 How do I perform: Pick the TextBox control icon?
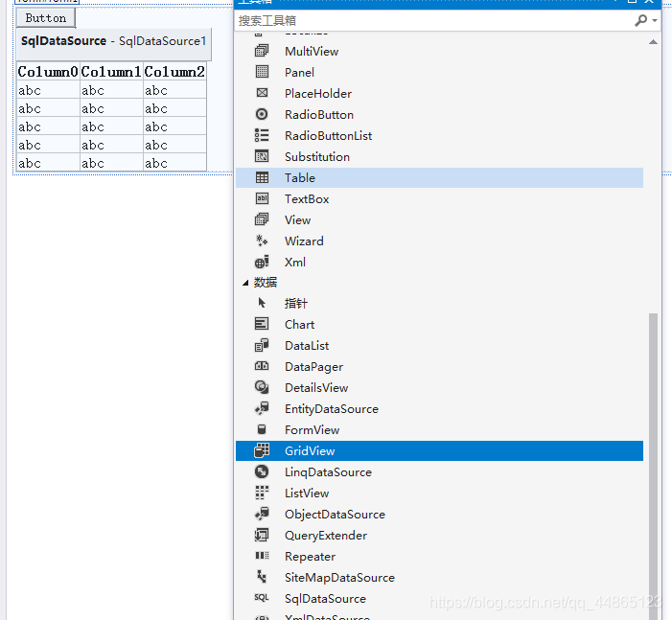[262, 198]
